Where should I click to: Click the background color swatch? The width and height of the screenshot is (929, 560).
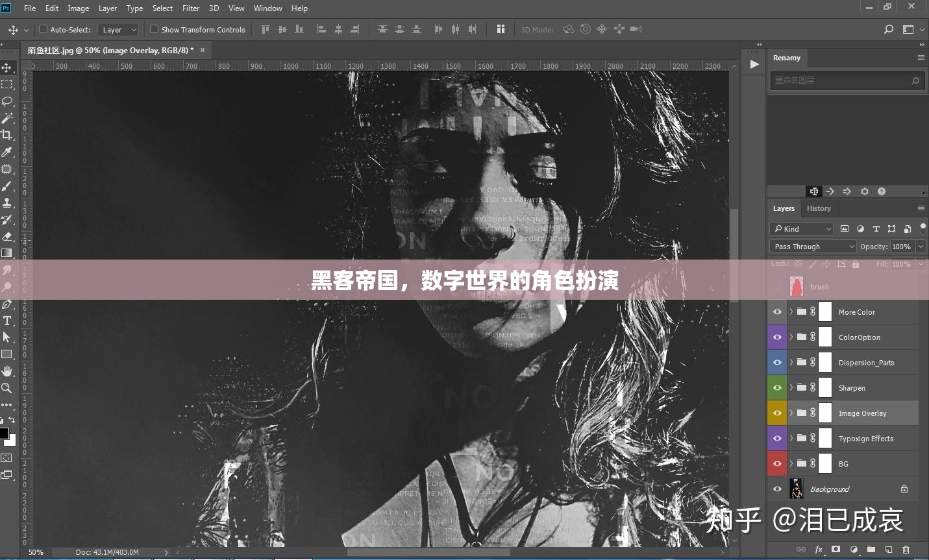click(12, 441)
